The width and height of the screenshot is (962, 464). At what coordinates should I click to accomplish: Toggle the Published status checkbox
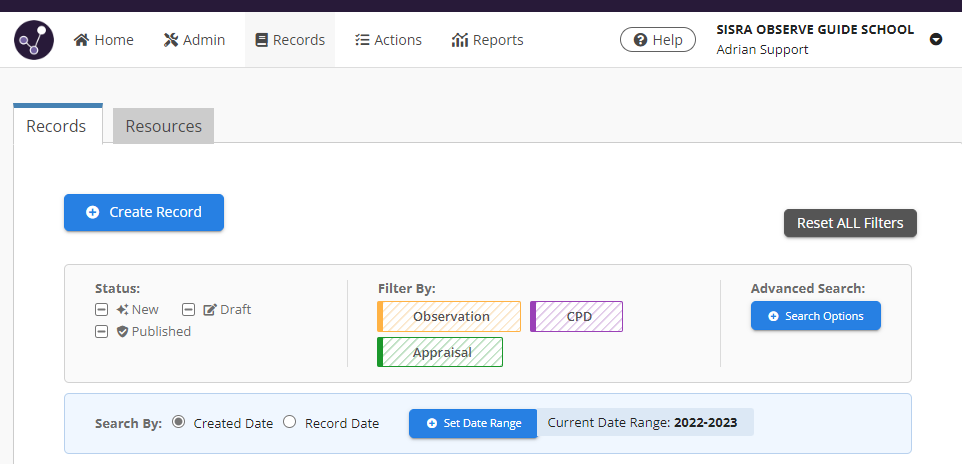[102, 332]
